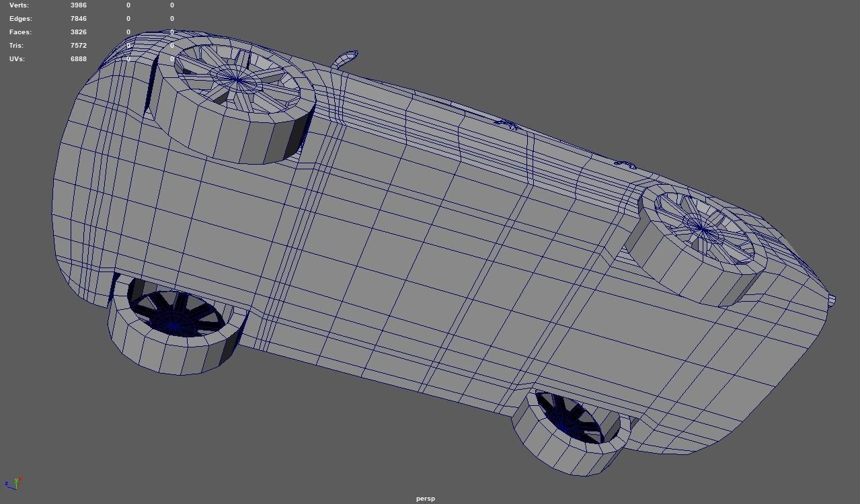This screenshot has height=504, width=860.
Task: Click the edge count value 7846
Action: tap(79, 19)
